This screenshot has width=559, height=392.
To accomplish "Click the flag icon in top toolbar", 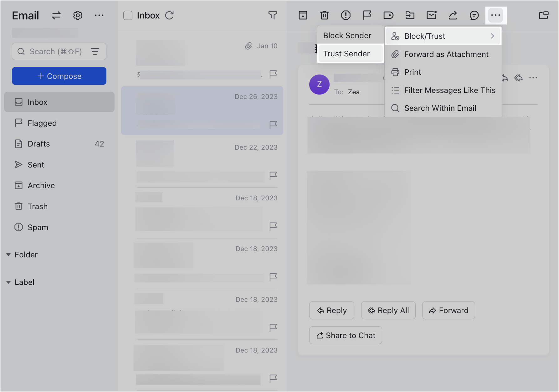I will [367, 15].
